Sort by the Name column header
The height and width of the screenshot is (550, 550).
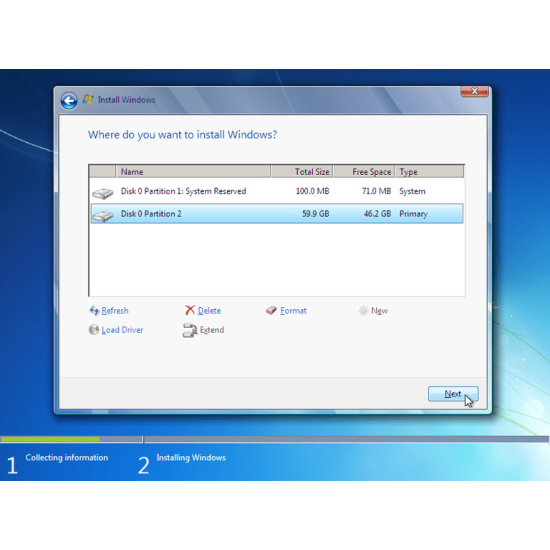[x=193, y=172]
